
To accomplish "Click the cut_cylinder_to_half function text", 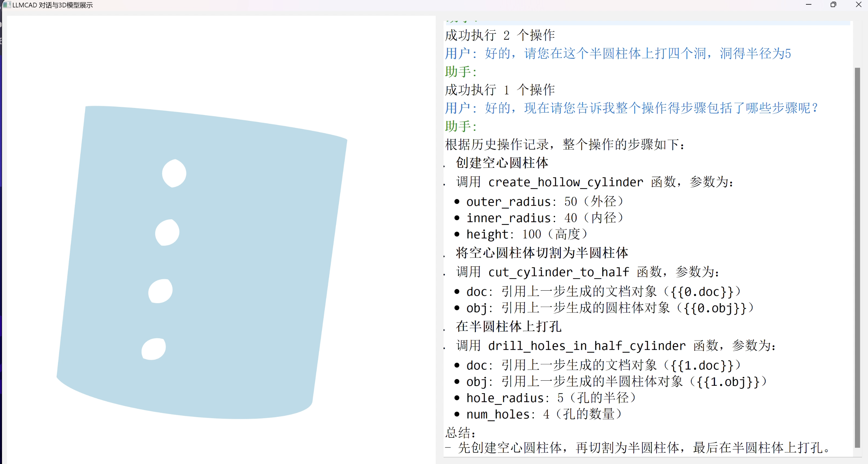I will pyautogui.click(x=558, y=272).
